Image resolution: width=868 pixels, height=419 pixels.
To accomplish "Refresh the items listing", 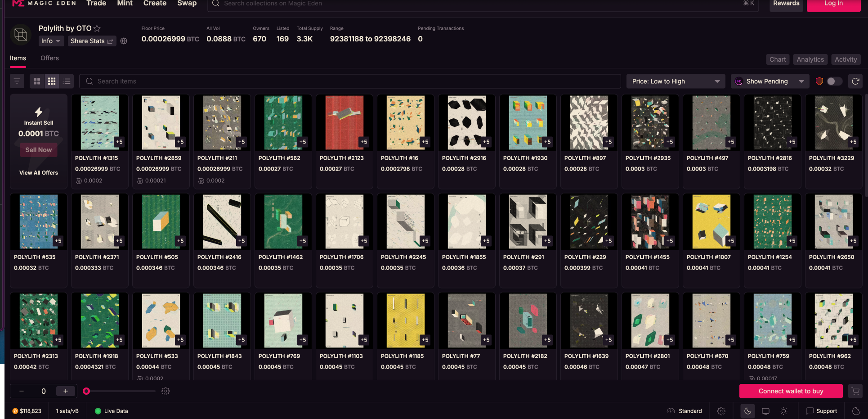I will 855,81.
